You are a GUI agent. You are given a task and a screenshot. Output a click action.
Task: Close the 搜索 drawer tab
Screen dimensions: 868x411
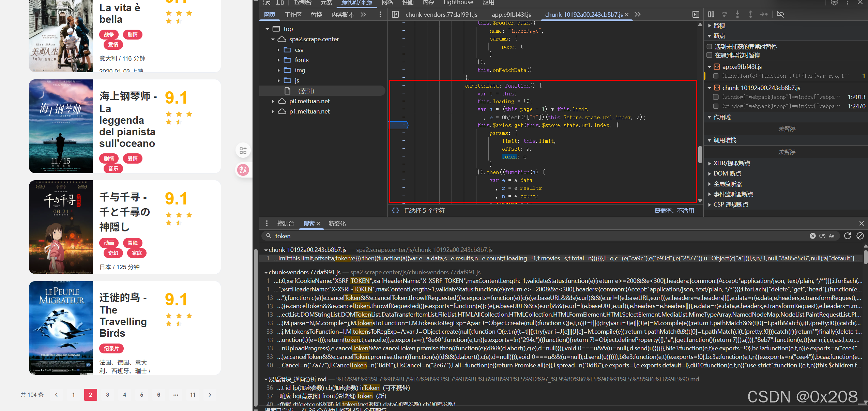tap(318, 224)
